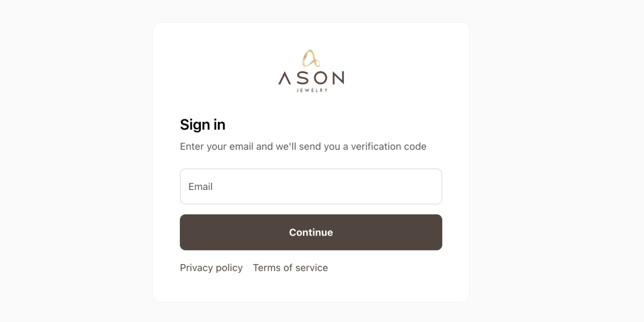
Task: Click the dark brown Continue button
Action: click(311, 232)
